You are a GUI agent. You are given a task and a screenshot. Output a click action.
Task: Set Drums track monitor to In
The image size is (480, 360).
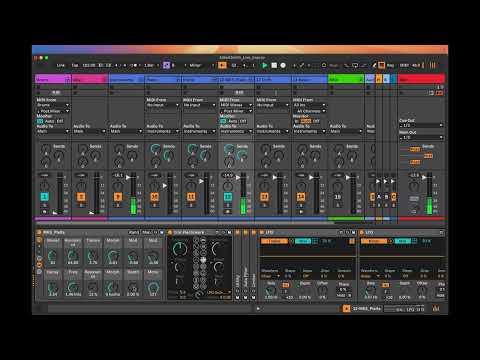point(40,121)
